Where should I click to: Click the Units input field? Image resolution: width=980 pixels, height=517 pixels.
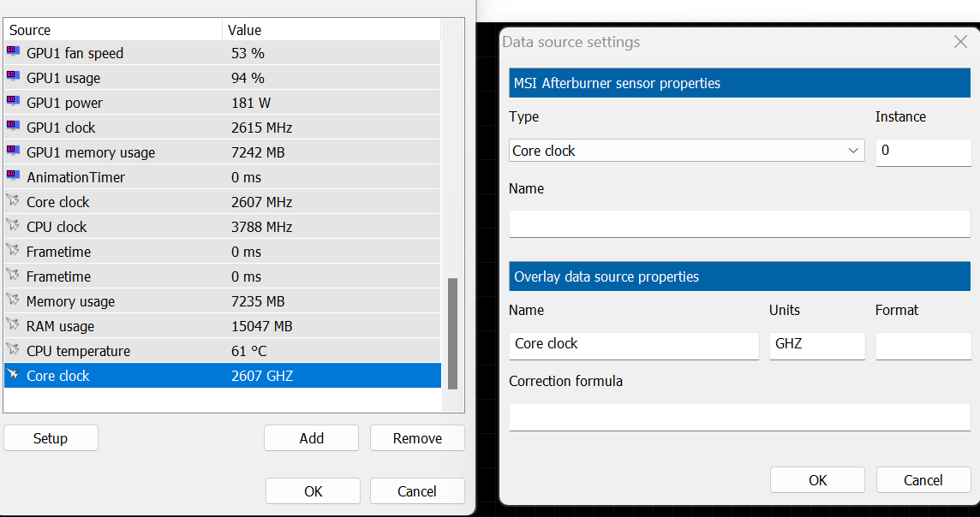tap(816, 344)
